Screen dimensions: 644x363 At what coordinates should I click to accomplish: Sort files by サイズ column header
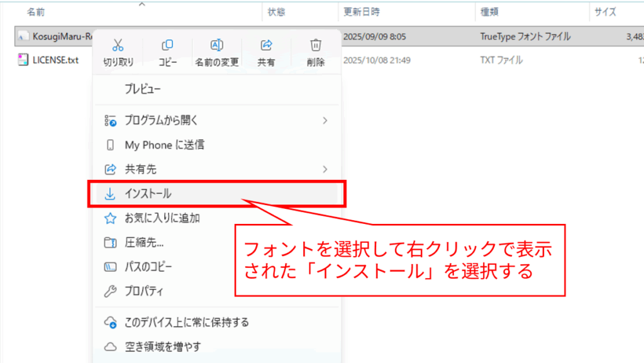[x=605, y=12]
